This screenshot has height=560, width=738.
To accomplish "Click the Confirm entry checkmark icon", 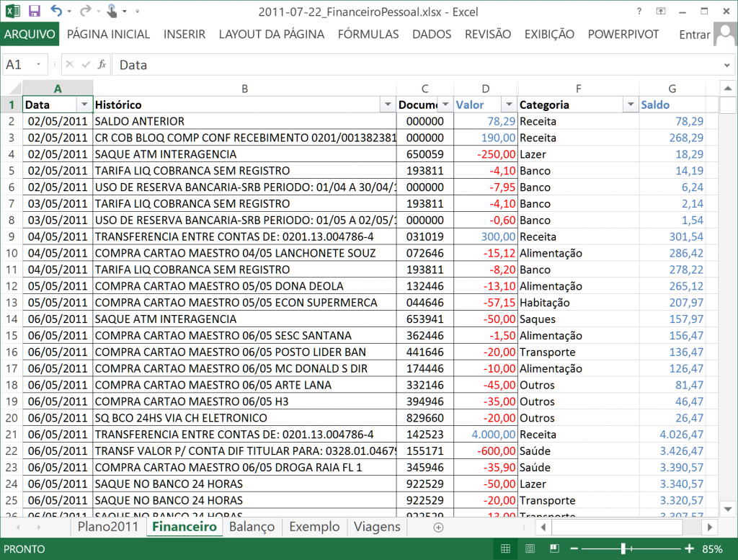I will [x=86, y=64].
